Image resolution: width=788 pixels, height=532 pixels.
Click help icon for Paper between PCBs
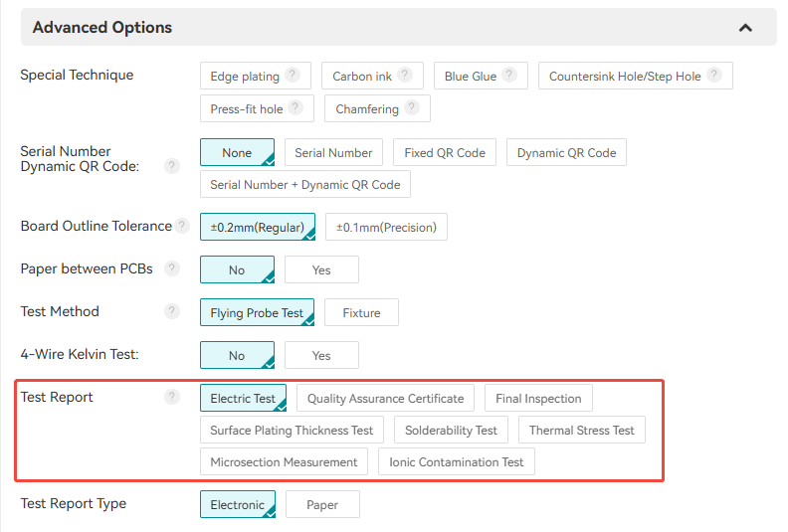(x=172, y=269)
